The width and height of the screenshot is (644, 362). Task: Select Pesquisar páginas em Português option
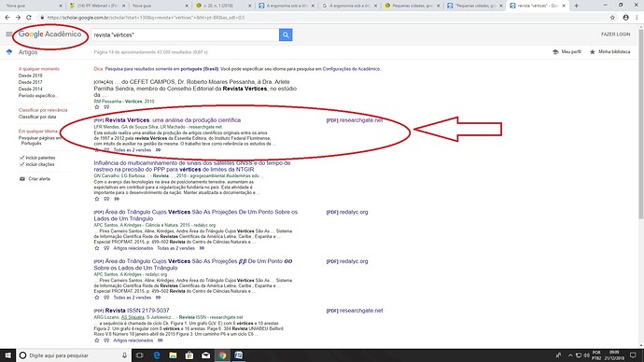pos(39,141)
